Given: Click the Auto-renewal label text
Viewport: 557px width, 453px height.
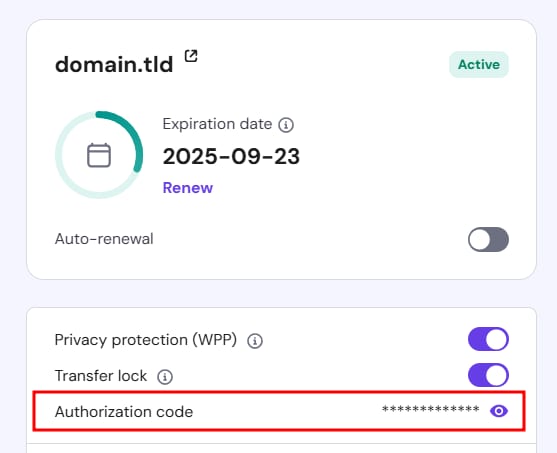Looking at the screenshot, I should pos(104,239).
